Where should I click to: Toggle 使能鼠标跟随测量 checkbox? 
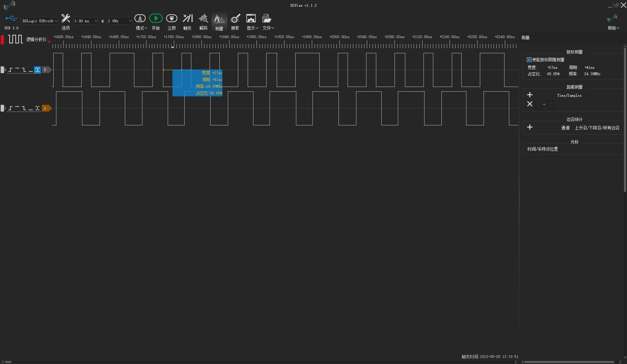(529, 60)
